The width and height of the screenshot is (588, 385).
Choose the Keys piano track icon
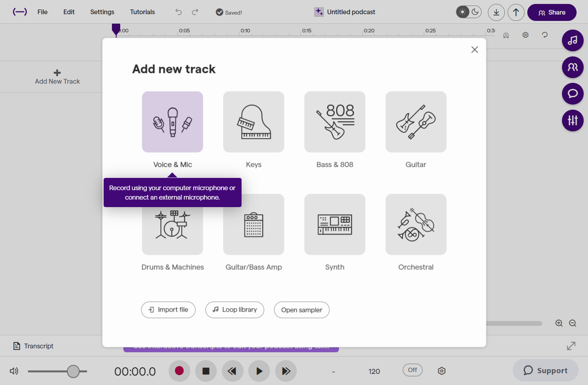(x=253, y=122)
